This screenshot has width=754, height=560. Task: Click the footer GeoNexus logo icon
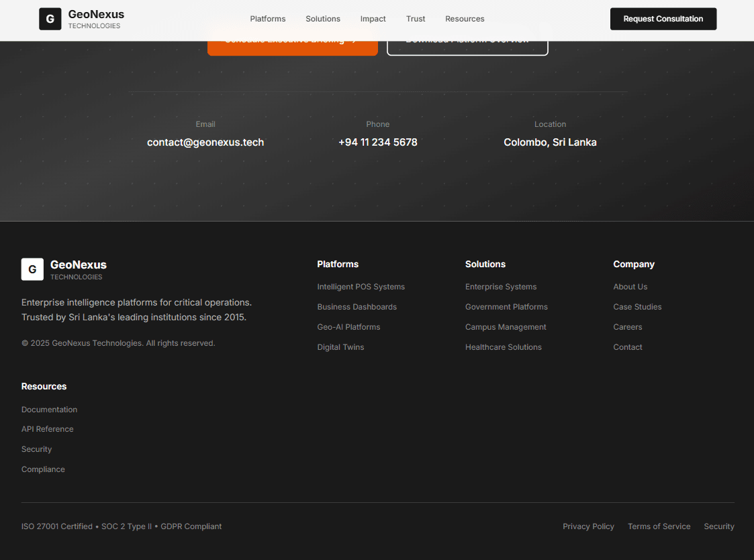(32, 269)
